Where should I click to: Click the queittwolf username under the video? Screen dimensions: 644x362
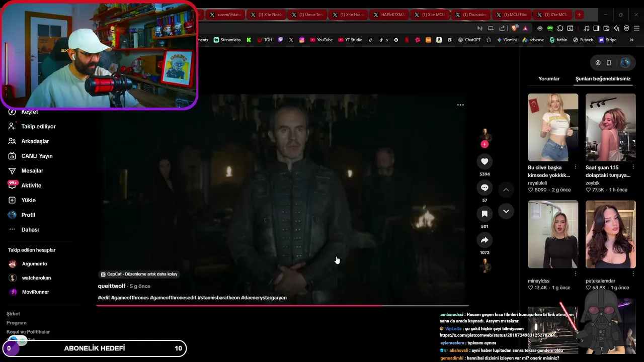112,286
